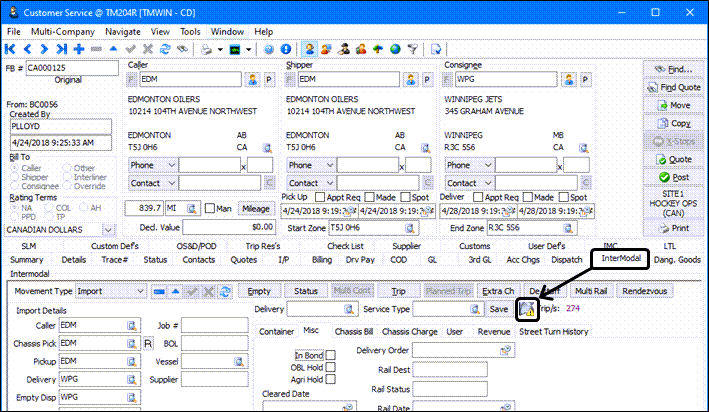Viewport: 709px width, 412px height.
Task: Click the globe icon in toolbar
Action: point(396,48)
